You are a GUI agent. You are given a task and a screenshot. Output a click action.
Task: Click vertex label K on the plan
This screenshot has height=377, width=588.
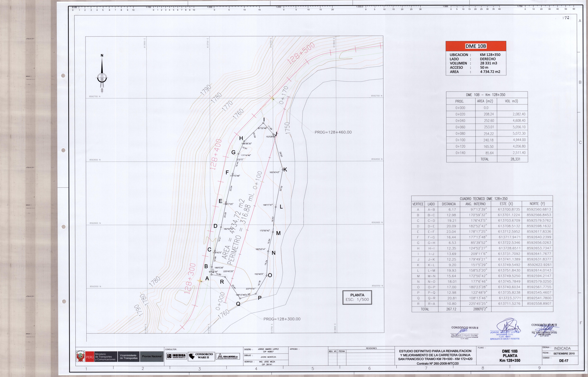click(x=285, y=170)
